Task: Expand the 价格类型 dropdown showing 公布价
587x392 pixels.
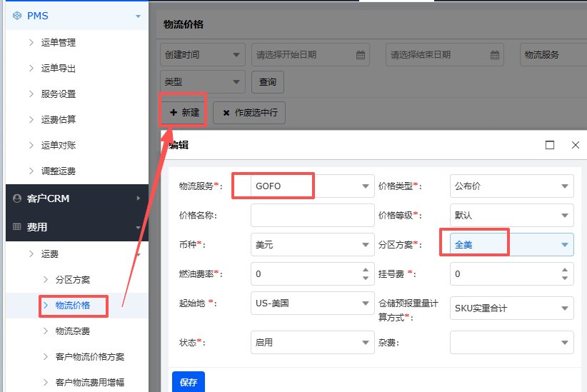Action: pos(566,186)
